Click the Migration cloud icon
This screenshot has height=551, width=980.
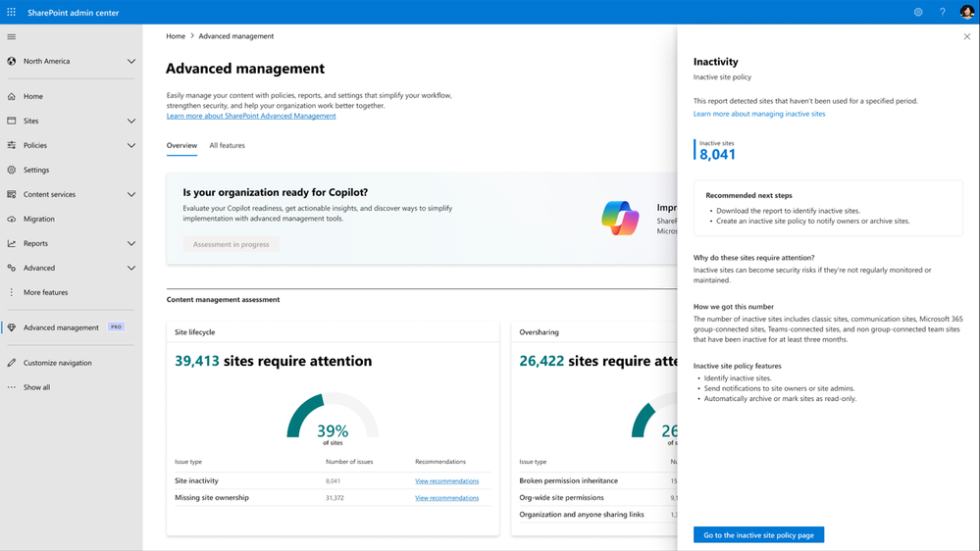click(11, 219)
